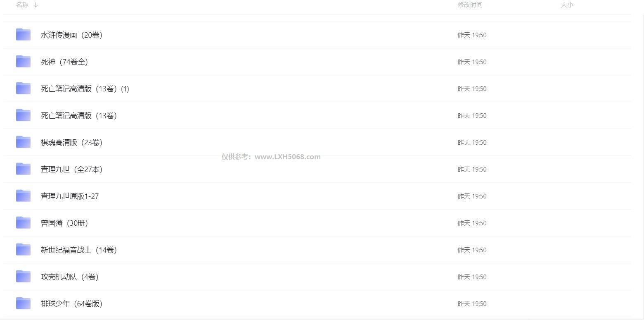Click the 排球少年（64卷版）folder icon
The width and height of the screenshot is (644, 320).
pos(23,303)
